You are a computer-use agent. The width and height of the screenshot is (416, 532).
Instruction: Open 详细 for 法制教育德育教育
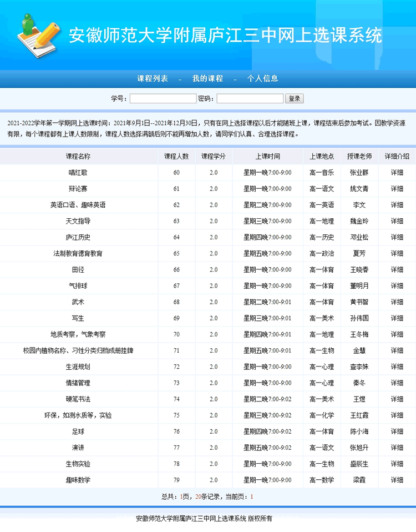[x=397, y=253]
